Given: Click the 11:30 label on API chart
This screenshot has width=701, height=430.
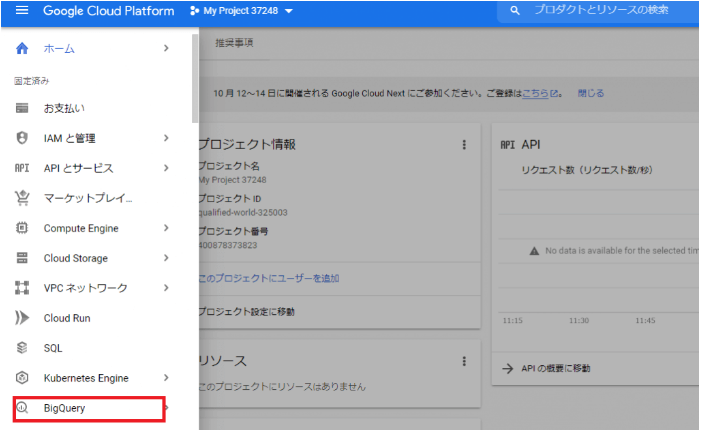Looking at the screenshot, I should (x=579, y=320).
